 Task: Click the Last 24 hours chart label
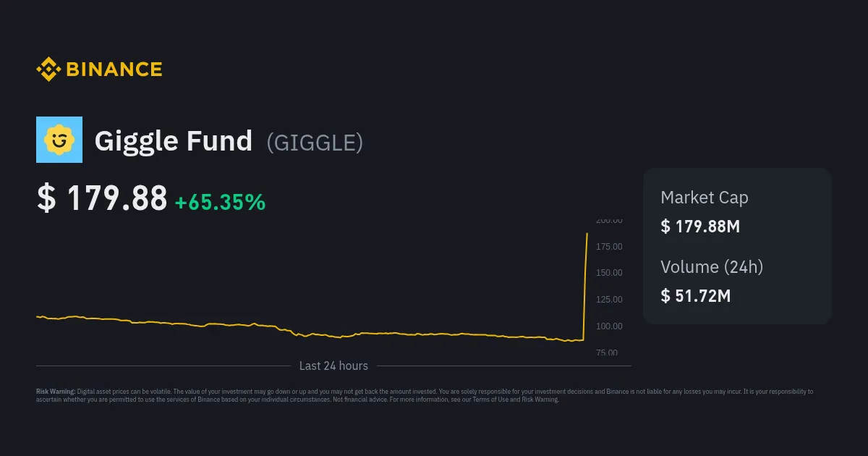(333, 366)
